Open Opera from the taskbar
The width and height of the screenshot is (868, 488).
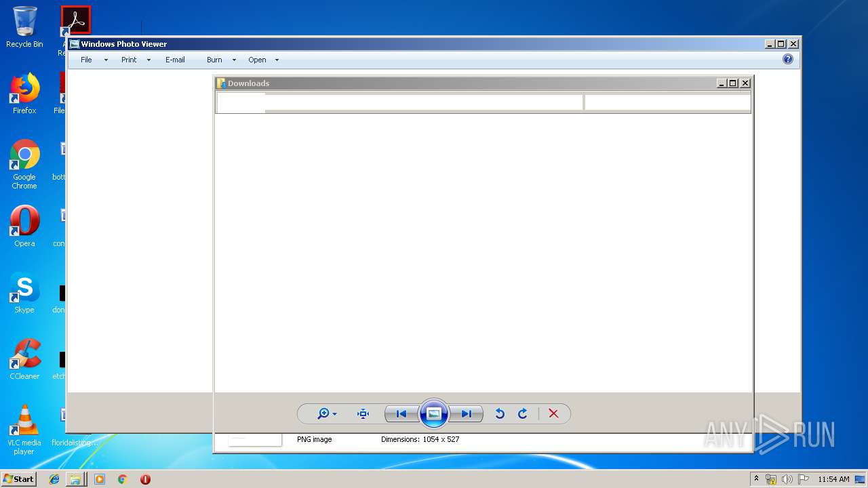click(x=145, y=479)
